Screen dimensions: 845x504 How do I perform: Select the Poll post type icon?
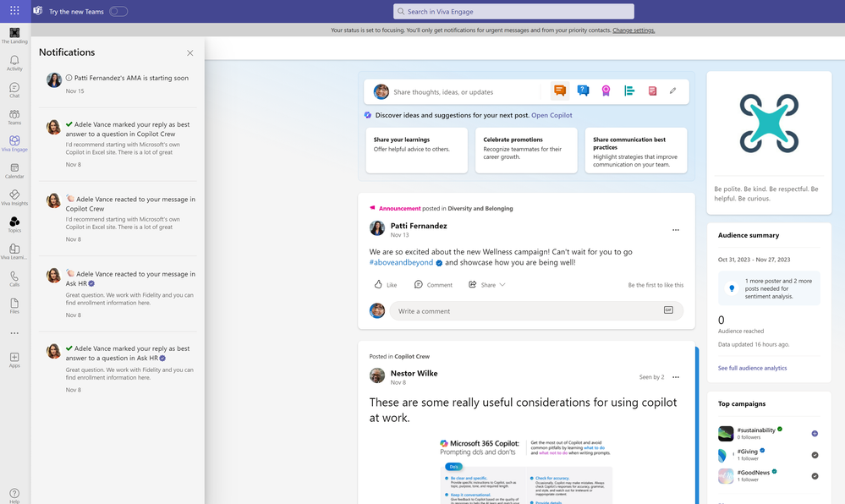tap(629, 90)
